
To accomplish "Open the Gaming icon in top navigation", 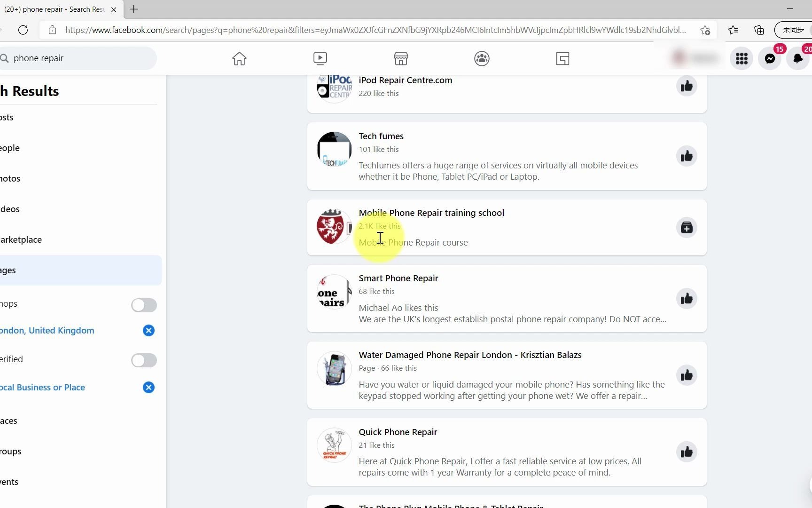I will 562,58.
